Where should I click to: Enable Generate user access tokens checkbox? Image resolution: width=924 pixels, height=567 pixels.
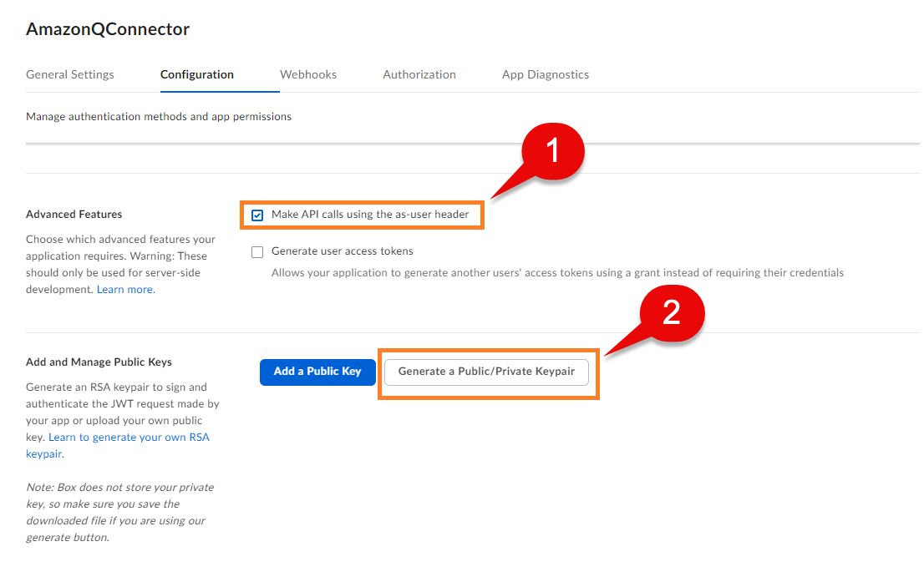257,252
